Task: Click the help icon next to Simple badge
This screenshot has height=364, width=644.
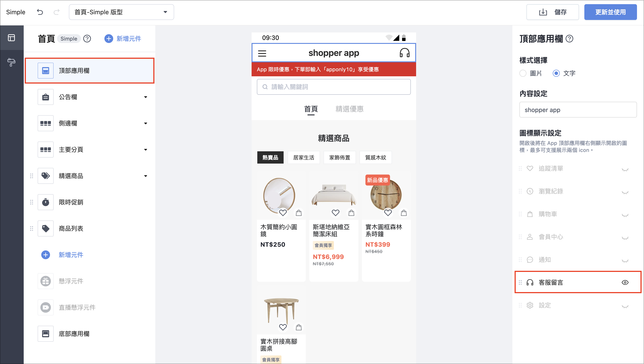Action: [x=87, y=39]
